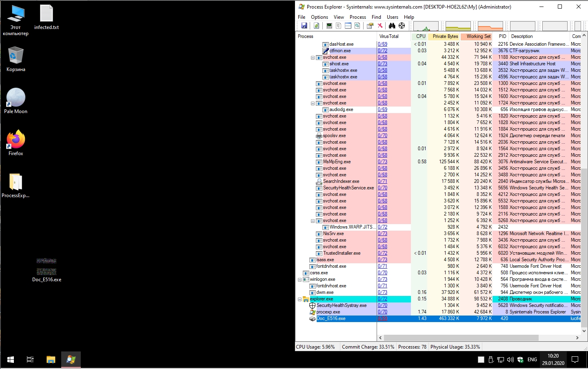Image resolution: width=588 pixels, height=369 pixels.
Task: Click the Commit Charge: 33.51% status bar entry
Action: [368, 347]
